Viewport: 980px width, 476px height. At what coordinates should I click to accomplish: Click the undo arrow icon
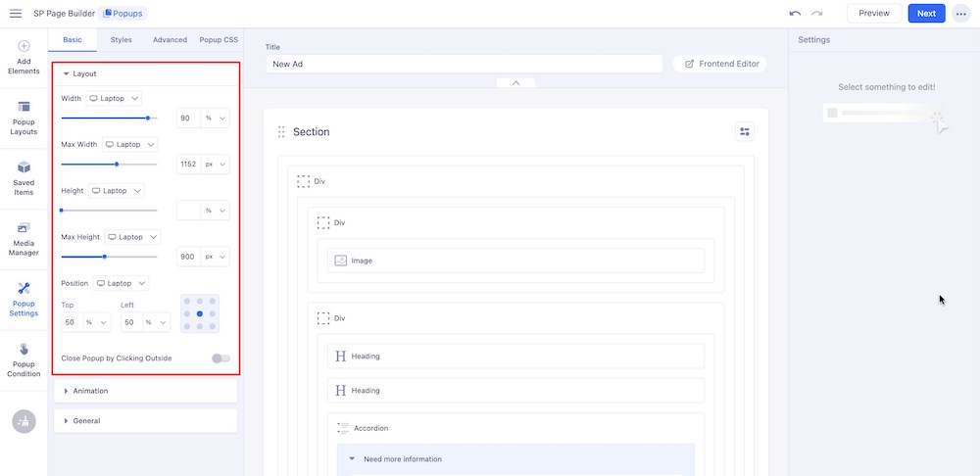pyautogui.click(x=795, y=14)
